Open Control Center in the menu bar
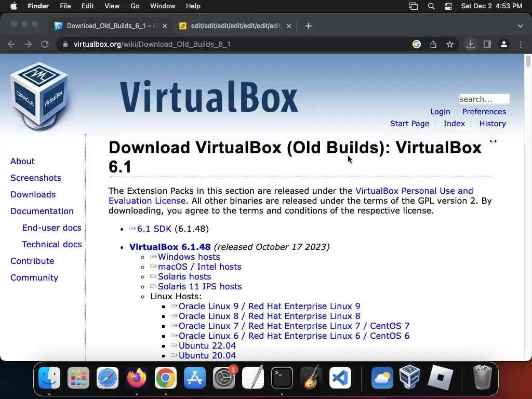 click(x=448, y=6)
